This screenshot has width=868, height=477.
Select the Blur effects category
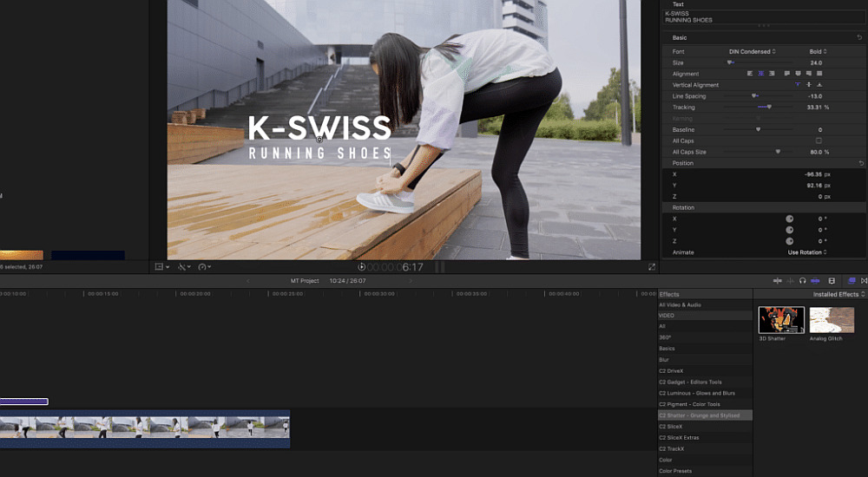click(664, 360)
